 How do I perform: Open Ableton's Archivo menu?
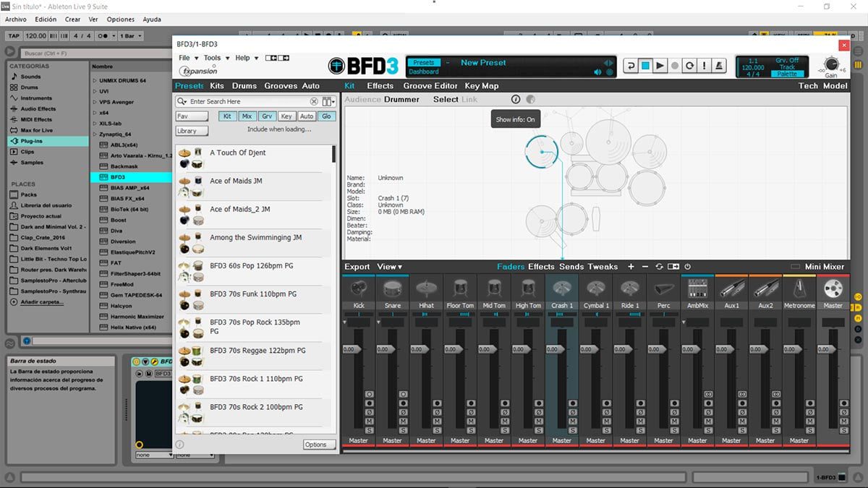coord(16,20)
